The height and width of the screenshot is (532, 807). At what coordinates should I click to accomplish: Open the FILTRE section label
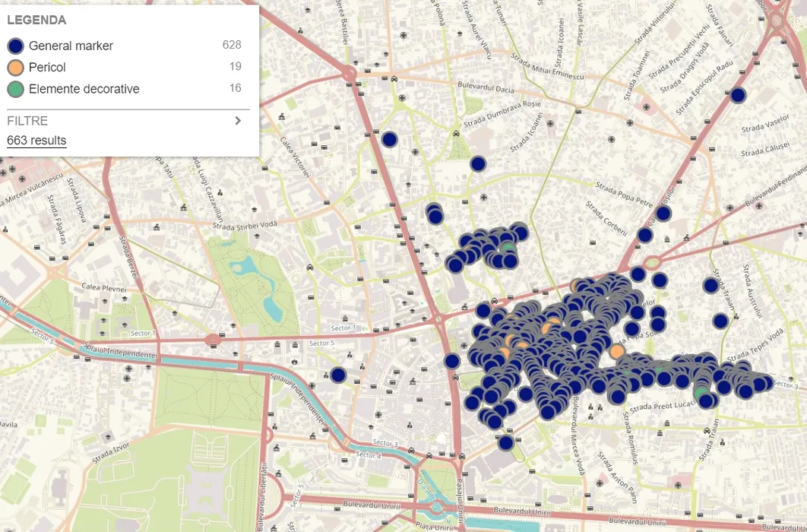[27, 121]
